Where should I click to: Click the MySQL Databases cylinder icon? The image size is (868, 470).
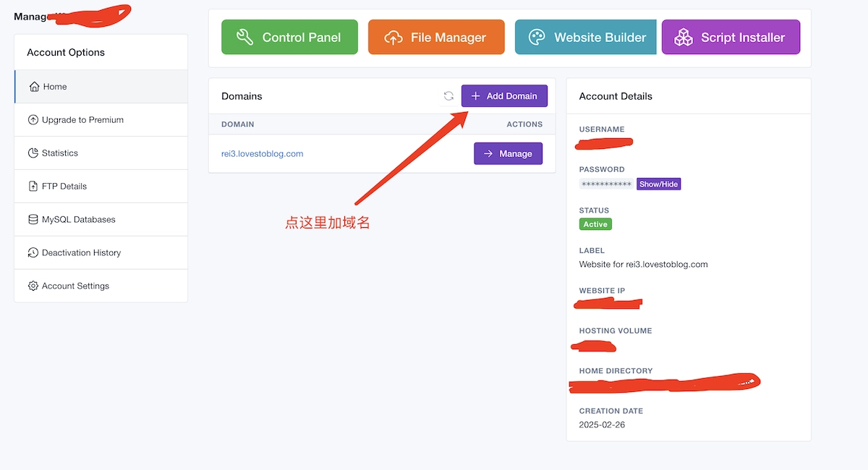[x=33, y=220]
